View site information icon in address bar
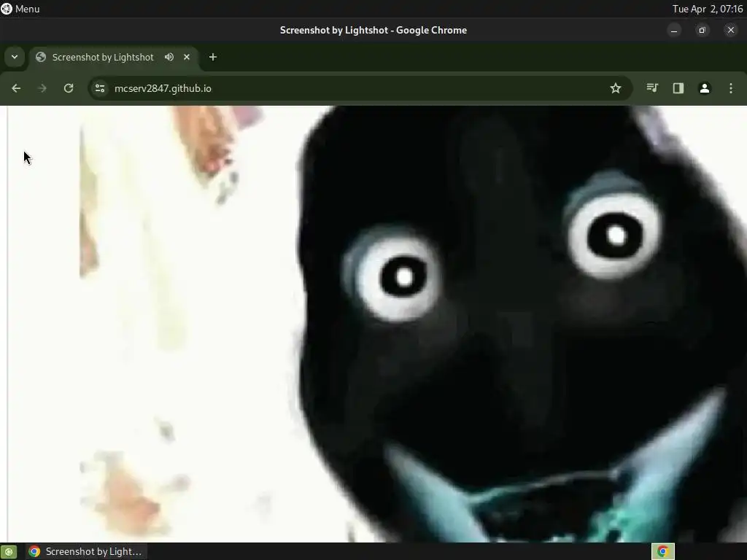Viewport: 747px width, 560px height. click(x=100, y=88)
